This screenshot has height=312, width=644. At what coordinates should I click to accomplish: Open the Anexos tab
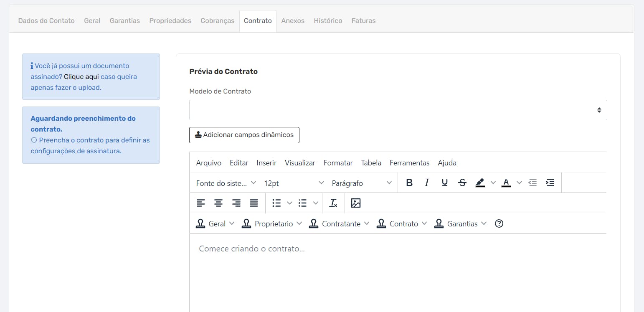click(293, 21)
